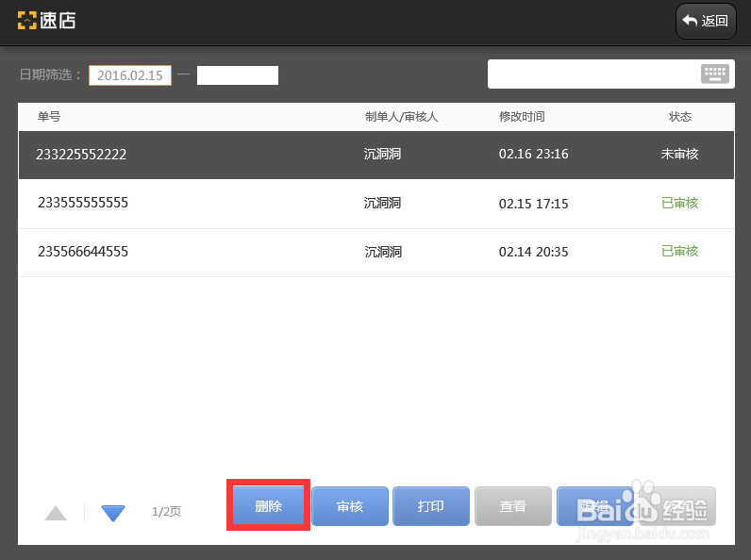Click the 删除 delete button

[x=268, y=506]
